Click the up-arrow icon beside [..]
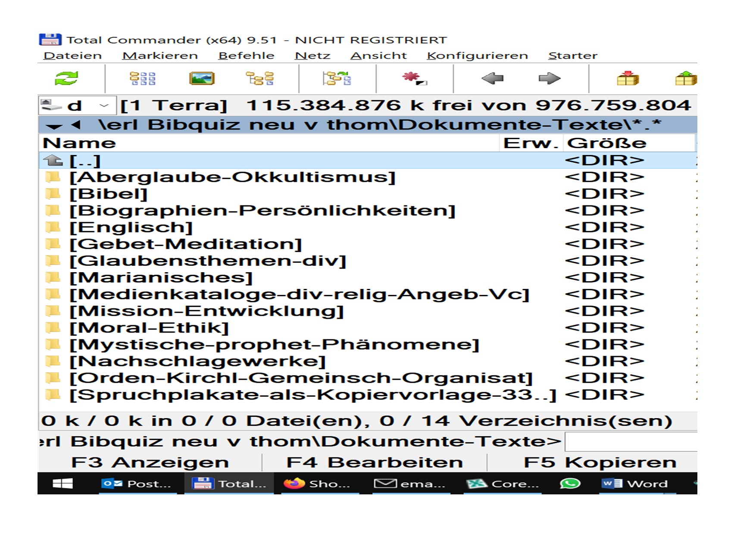The image size is (756, 534). click(x=53, y=160)
